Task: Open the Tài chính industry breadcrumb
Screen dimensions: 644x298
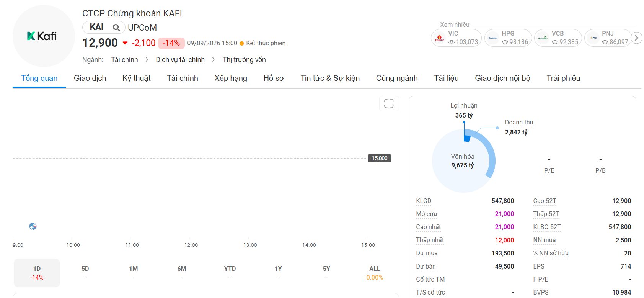Action: tap(124, 60)
